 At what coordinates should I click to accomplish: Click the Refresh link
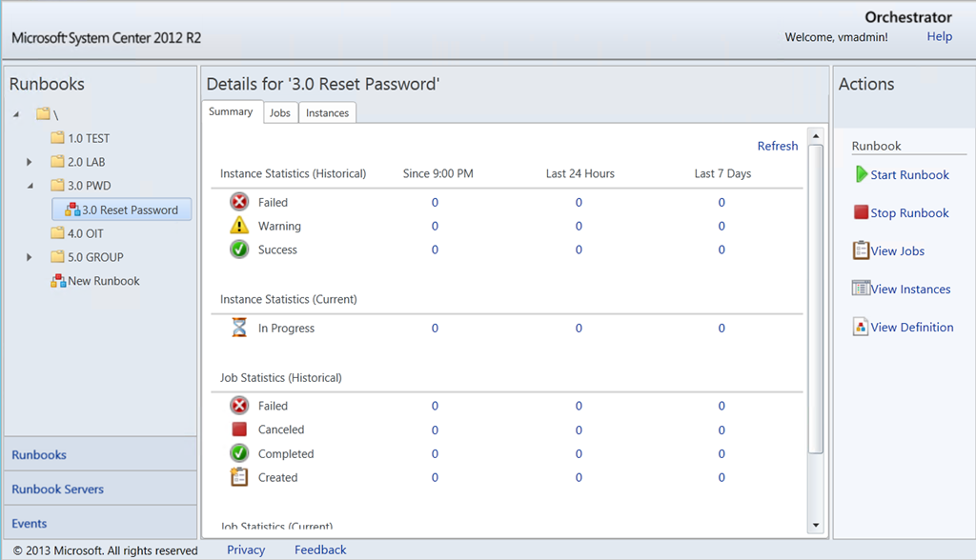click(777, 146)
